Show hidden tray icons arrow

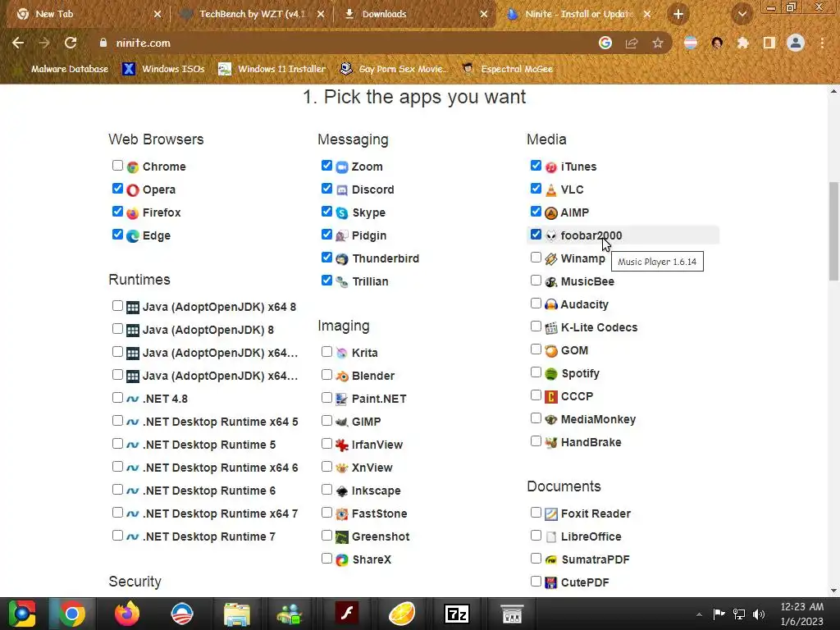(x=699, y=614)
